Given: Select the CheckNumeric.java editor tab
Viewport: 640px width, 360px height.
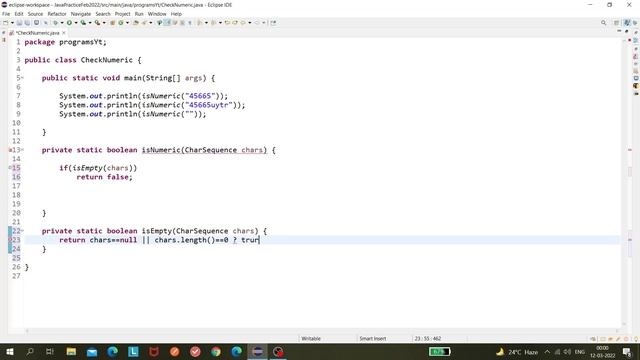Looking at the screenshot, I should [37, 33].
